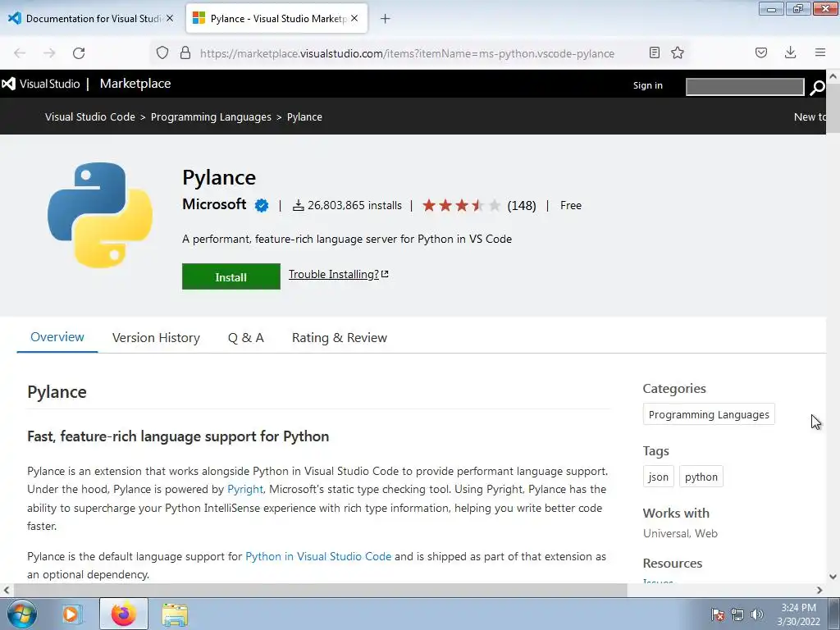Switch to Documentation for Visual Studio tab

92,19
